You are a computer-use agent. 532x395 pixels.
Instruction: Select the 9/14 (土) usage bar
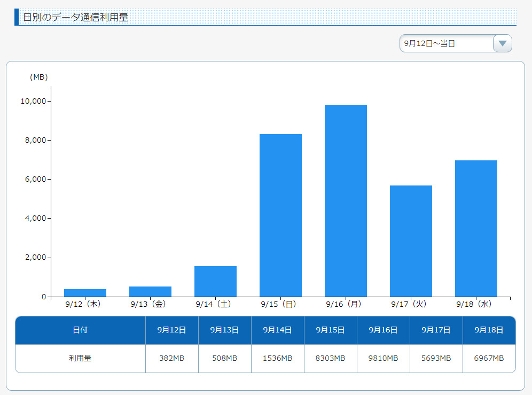[x=215, y=281]
